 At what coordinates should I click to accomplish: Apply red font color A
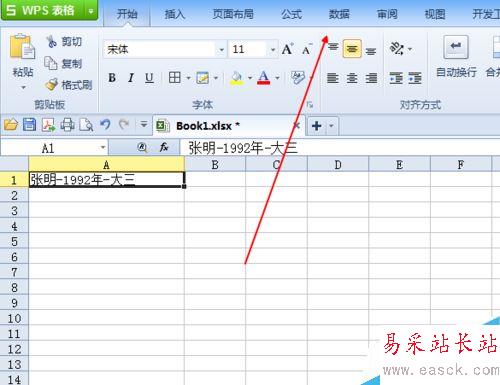tap(263, 78)
